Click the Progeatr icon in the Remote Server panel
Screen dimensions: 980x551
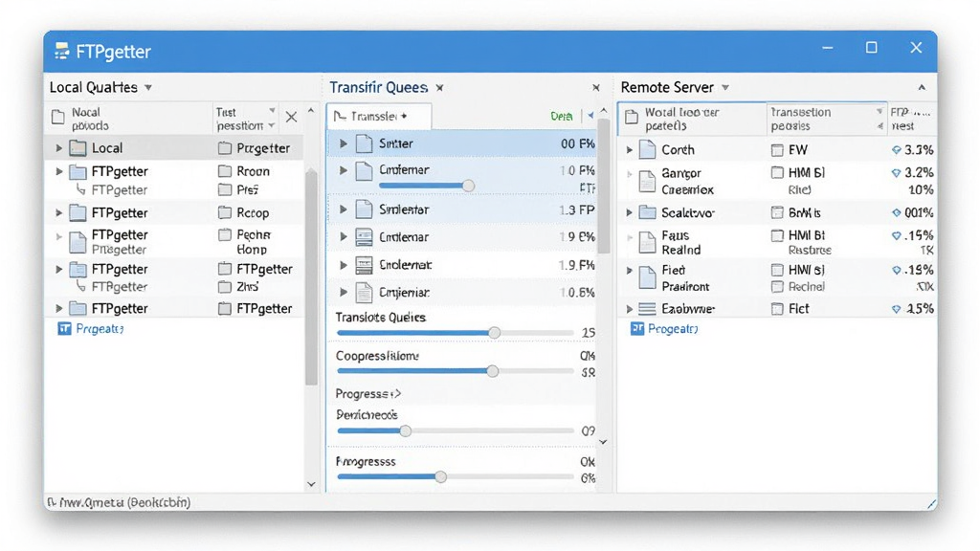(636, 329)
